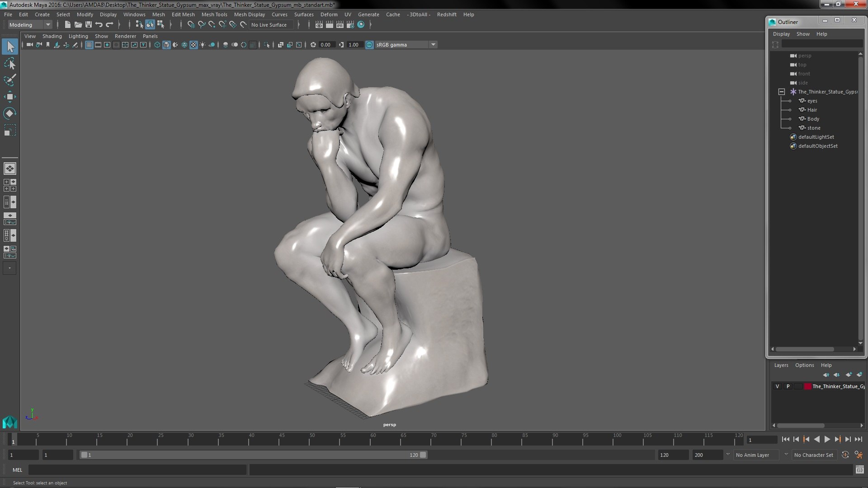The image size is (868, 488).
Task: Create a new scene file
Action: 67,25
